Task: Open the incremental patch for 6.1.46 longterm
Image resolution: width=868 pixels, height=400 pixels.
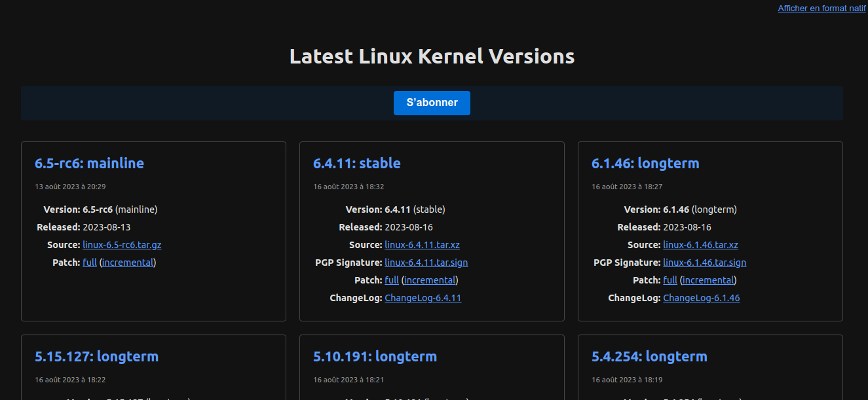Action: tap(708, 280)
